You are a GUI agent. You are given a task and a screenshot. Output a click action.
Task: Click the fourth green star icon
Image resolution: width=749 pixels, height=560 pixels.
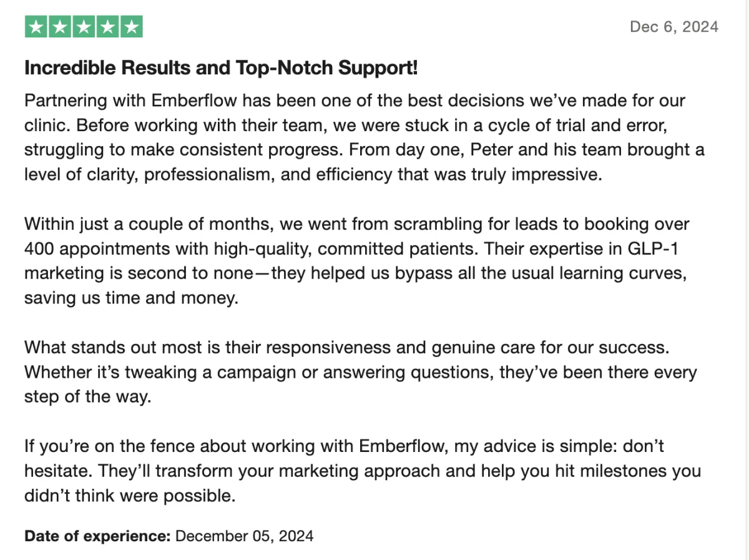click(107, 27)
